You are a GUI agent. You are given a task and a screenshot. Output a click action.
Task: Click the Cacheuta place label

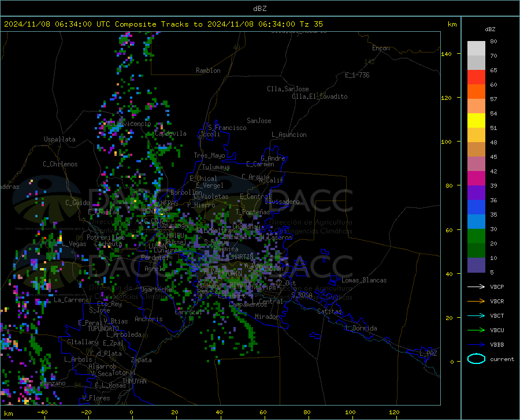click(108, 244)
